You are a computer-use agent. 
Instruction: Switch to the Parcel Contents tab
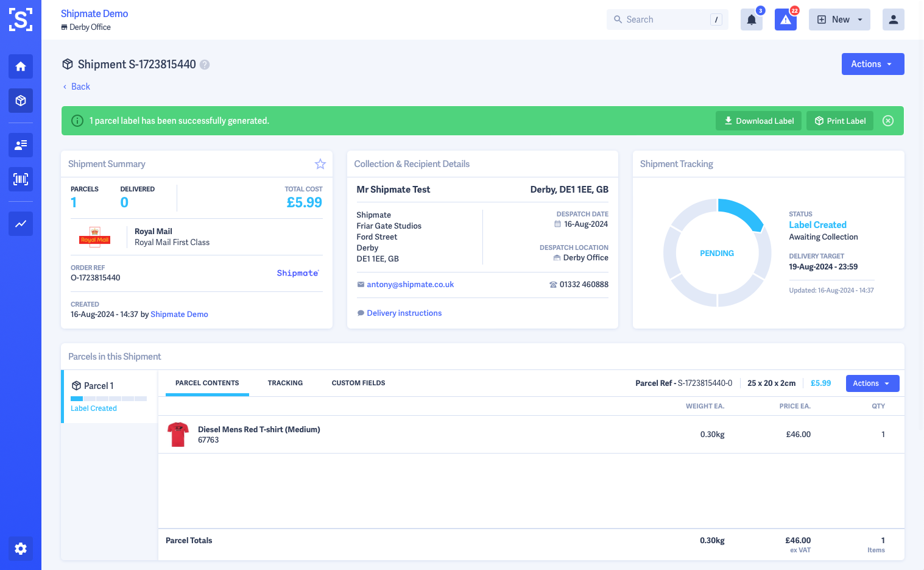tap(207, 383)
